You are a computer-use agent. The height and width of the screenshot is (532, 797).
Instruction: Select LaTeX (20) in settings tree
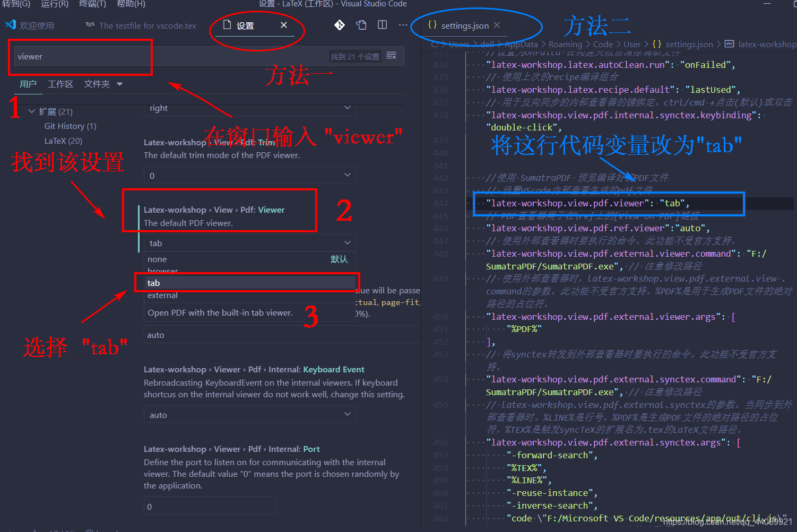tap(63, 141)
